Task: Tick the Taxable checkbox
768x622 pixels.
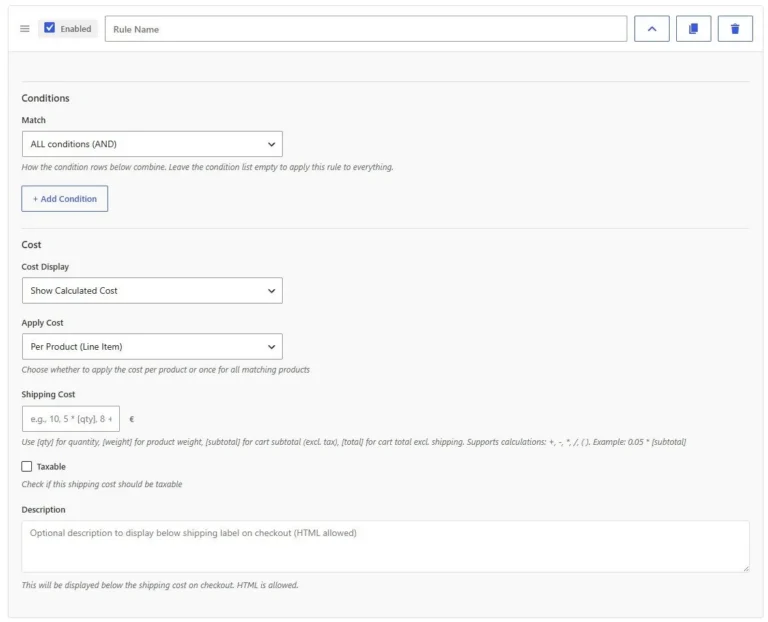Action: (x=26, y=466)
